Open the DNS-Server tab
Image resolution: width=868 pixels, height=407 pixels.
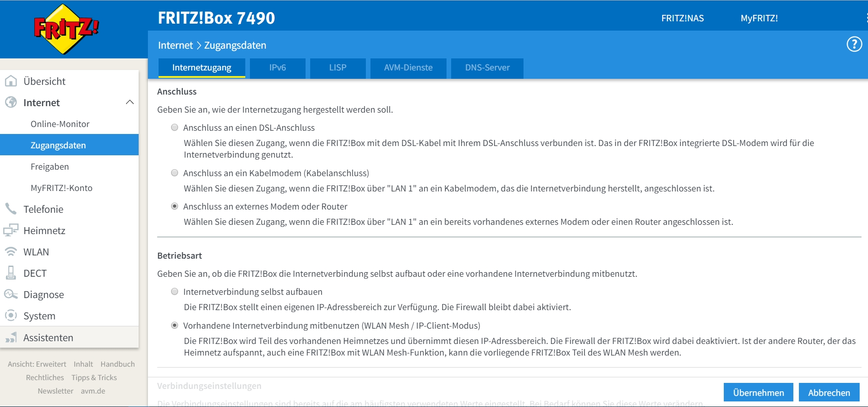(x=487, y=68)
